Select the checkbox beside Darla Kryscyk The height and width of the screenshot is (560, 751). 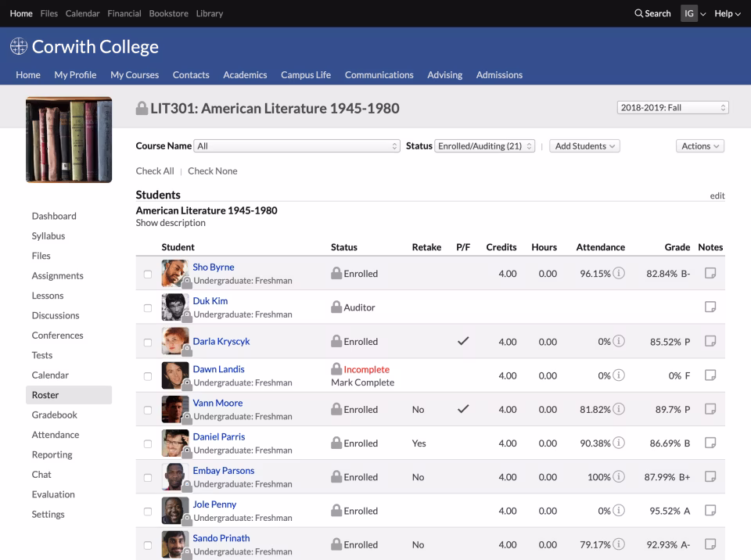pos(148,342)
